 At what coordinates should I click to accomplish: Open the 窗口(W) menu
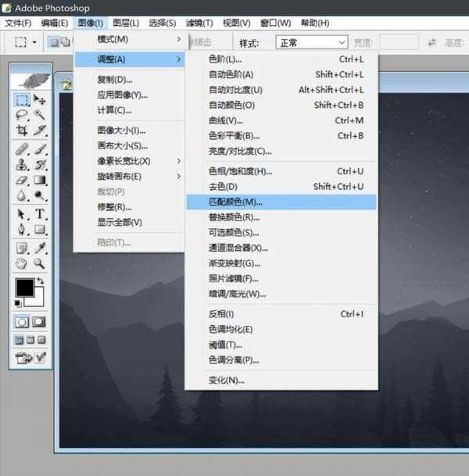coord(276,23)
